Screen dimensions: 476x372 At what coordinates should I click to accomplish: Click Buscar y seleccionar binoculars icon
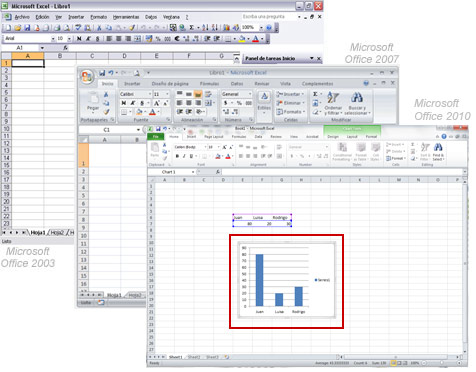click(357, 98)
